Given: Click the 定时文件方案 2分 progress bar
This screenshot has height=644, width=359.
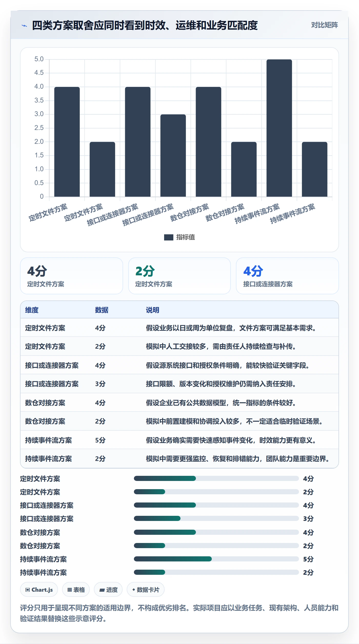Looking at the screenshot, I should pos(216,492).
